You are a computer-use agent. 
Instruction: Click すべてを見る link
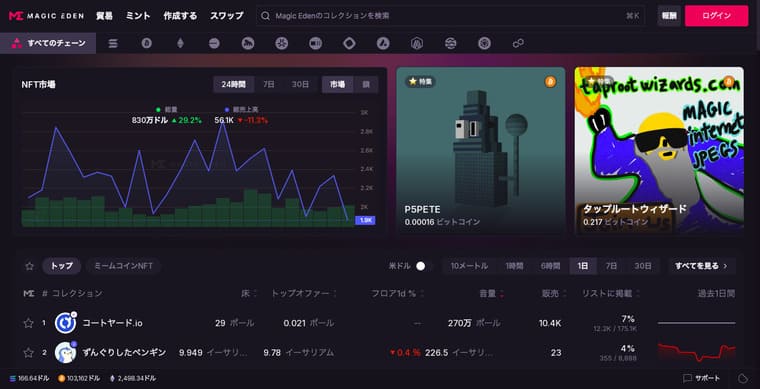(701, 266)
